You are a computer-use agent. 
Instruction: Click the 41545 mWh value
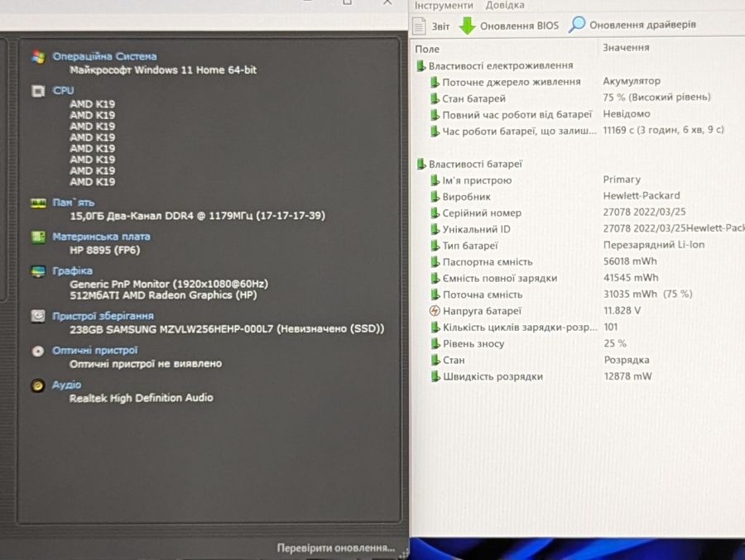coord(631,278)
